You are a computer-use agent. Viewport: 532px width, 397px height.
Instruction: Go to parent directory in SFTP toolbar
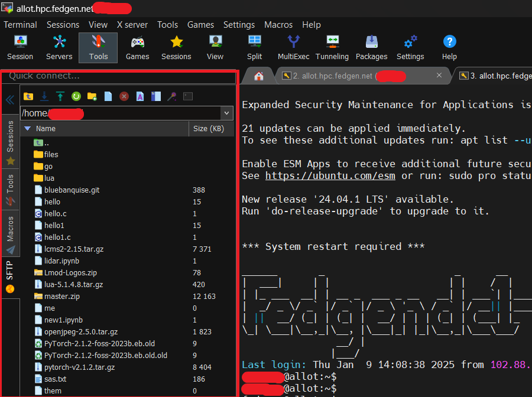coord(28,96)
